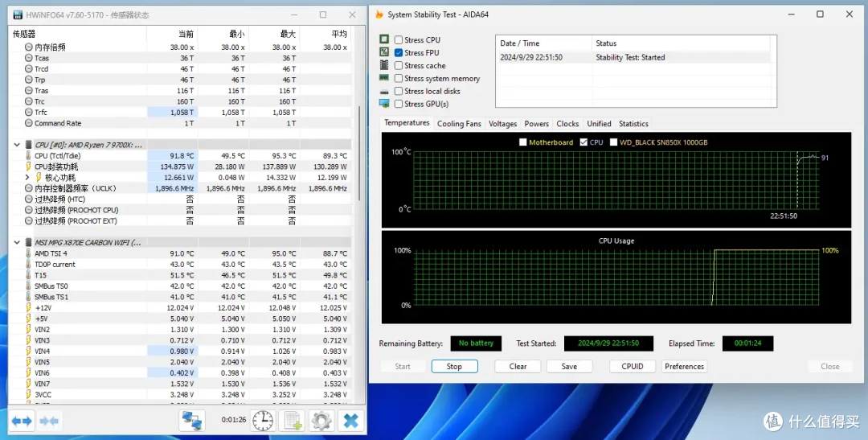Click the 91.8 °C current CPU value
868x440 pixels.
click(x=182, y=156)
